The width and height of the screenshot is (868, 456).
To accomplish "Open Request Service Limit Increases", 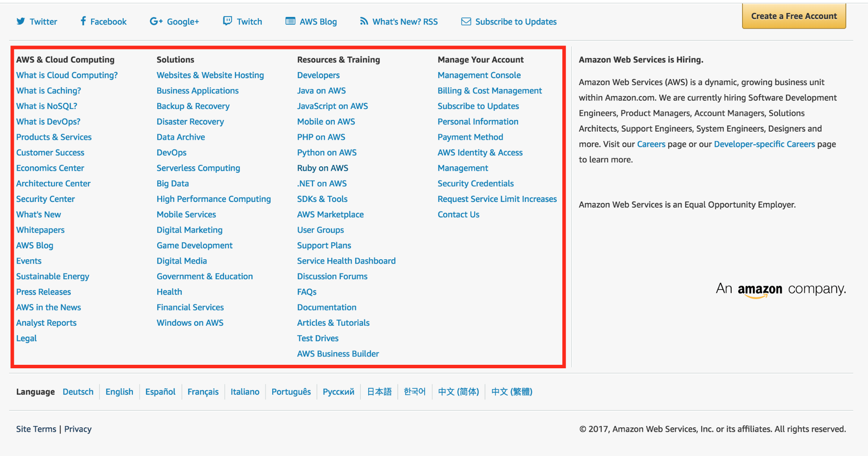I will pyautogui.click(x=497, y=199).
